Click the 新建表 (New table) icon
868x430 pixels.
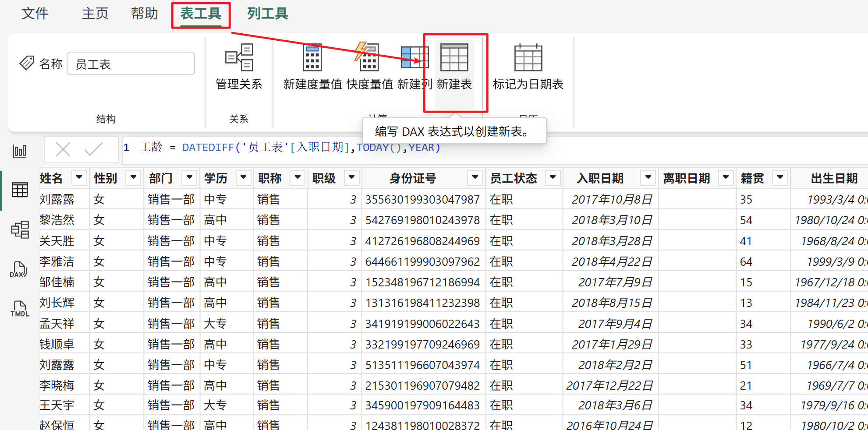[454, 58]
